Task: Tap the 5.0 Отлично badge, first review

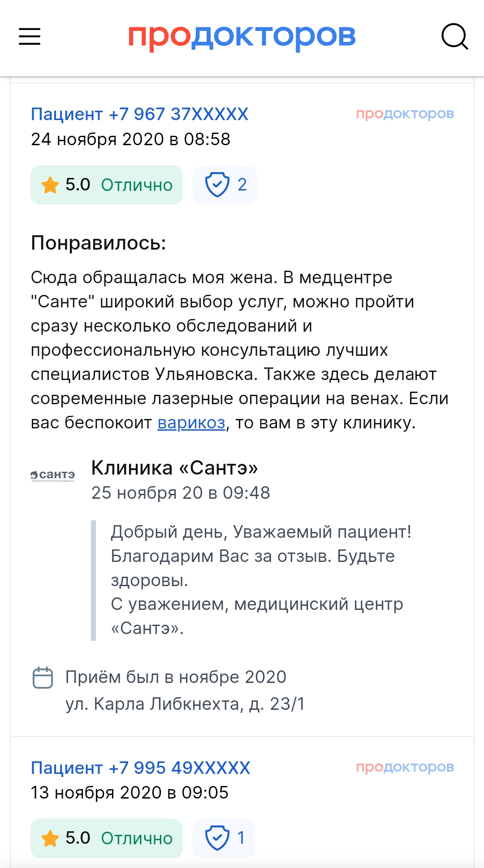Action: pyautogui.click(x=107, y=185)
